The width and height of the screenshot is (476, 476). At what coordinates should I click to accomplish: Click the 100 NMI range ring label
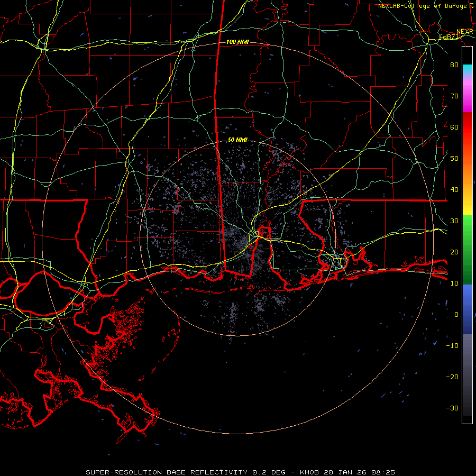[x=237, y=42]
